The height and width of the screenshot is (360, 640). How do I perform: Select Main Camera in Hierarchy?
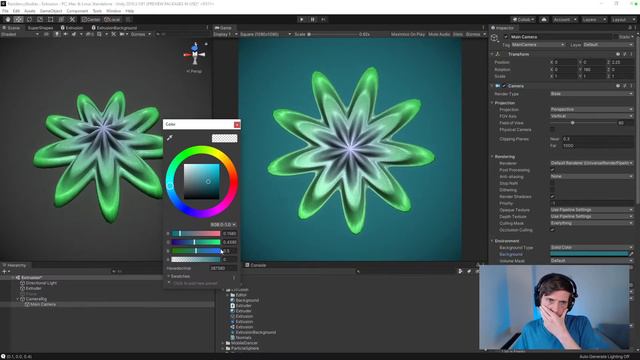tap(42, 304)
